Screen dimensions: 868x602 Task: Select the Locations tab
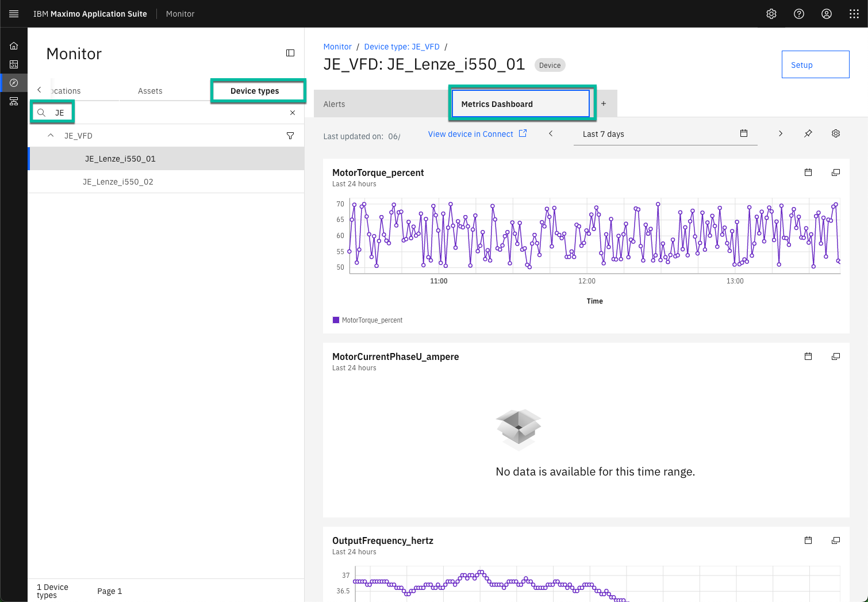coord(66,91)
